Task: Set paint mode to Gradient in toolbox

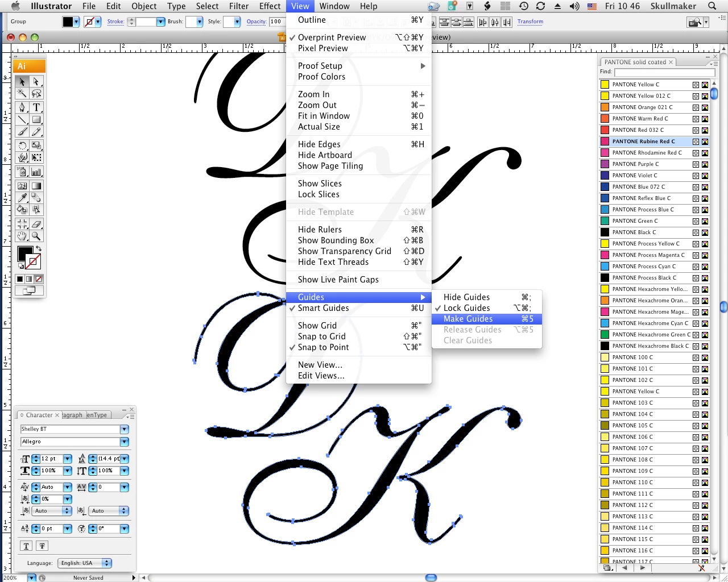Action: (29, 279)
